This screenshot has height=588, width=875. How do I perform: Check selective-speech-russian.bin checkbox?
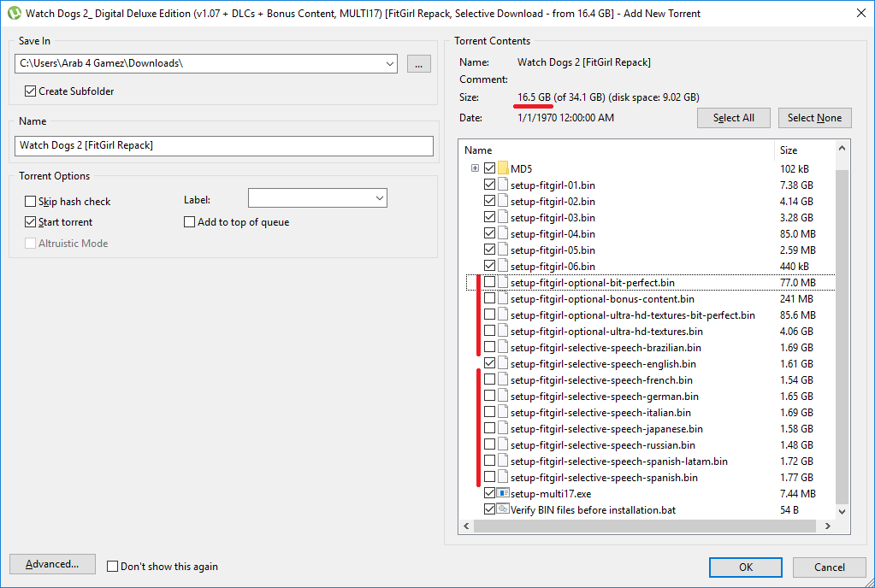pyautogui.click(x=489, y=444)
